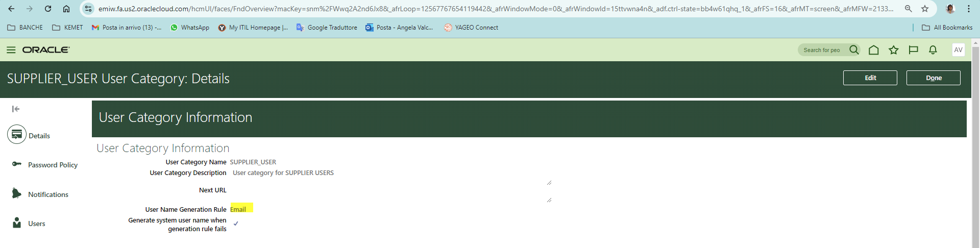Select the Details icon in sidebar
The image size is (980, 248).
pyautogui.click(x=17, y=135)
